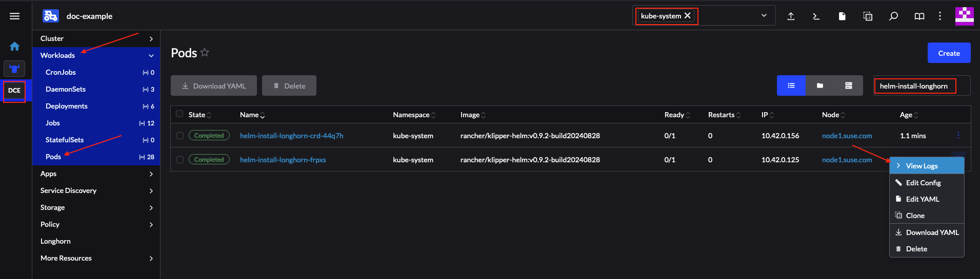Open the namespace filter dropdown arrow

click(764, 16)
